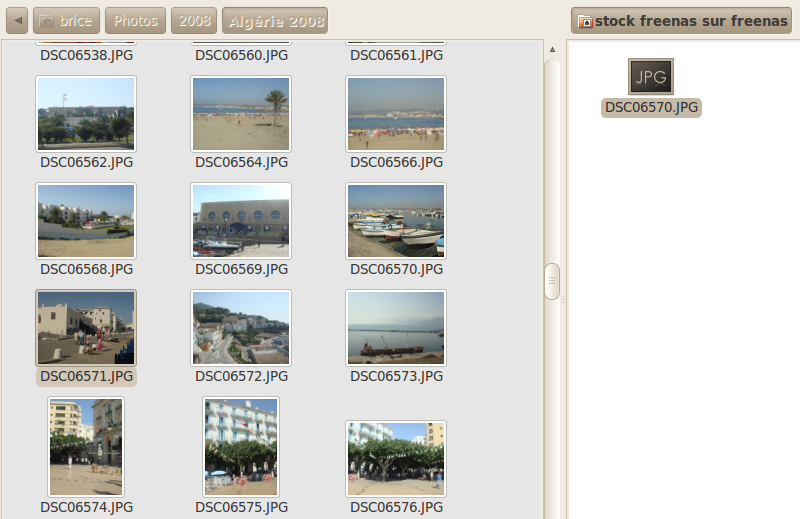Viewport: 800px width, 519px height.
Task: Select the DSC06568.JPG thumbnail
Action: coord(86,221)
